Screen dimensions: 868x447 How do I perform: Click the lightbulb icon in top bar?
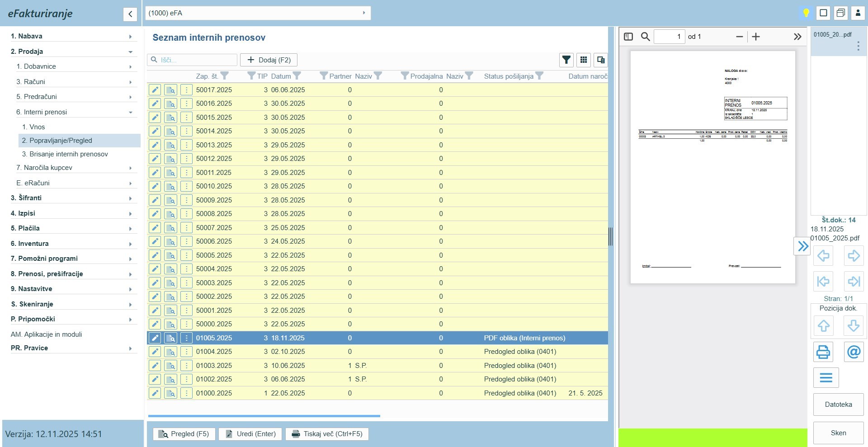(806, 13)
